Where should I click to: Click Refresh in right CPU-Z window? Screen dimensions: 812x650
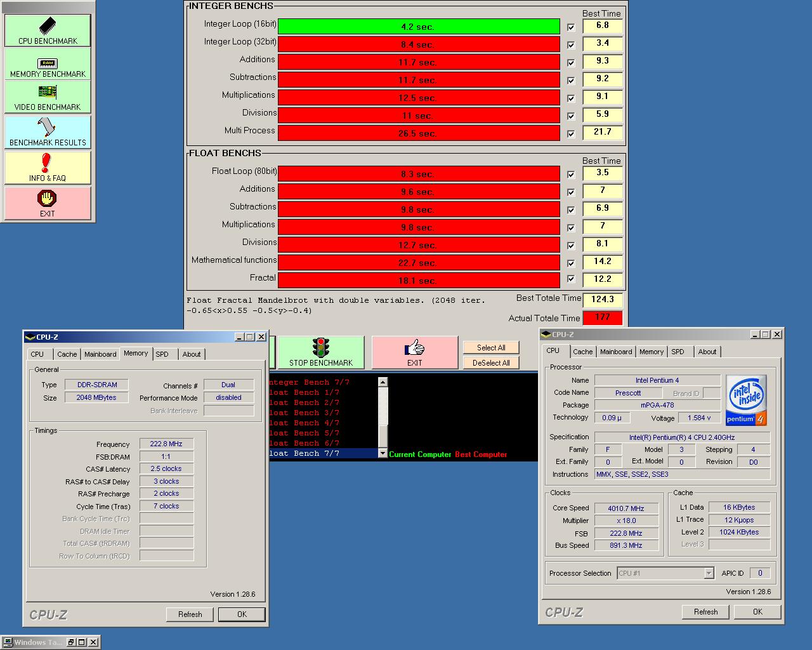[x=706, y=612]
